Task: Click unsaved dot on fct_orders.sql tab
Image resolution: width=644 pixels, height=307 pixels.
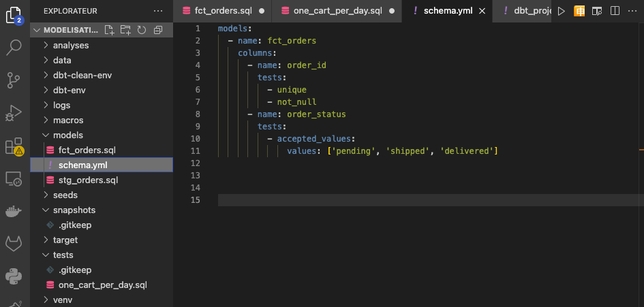Action: click(262, 11)
